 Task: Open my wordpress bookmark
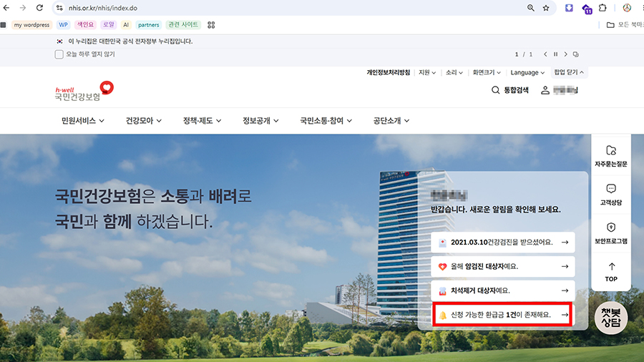31,25
